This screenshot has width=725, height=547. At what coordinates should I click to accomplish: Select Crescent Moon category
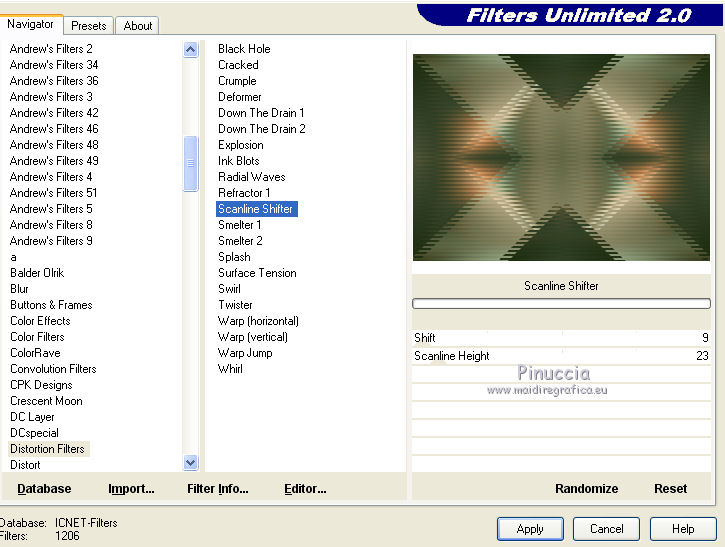pyautogui.click(x=46, y=401)
